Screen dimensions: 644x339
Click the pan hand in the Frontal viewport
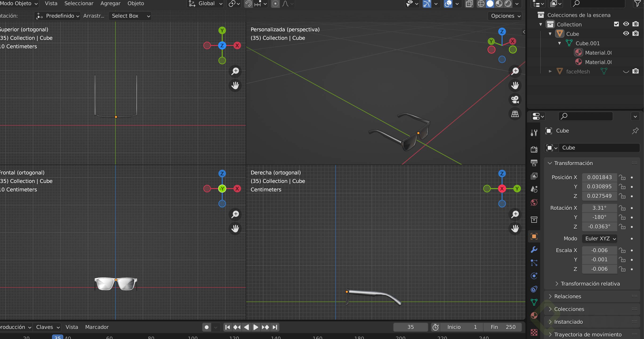pos(235,229)
